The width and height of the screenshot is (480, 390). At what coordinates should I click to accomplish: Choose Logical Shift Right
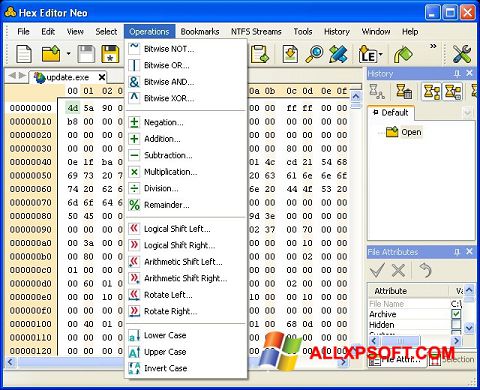(186, 245)
